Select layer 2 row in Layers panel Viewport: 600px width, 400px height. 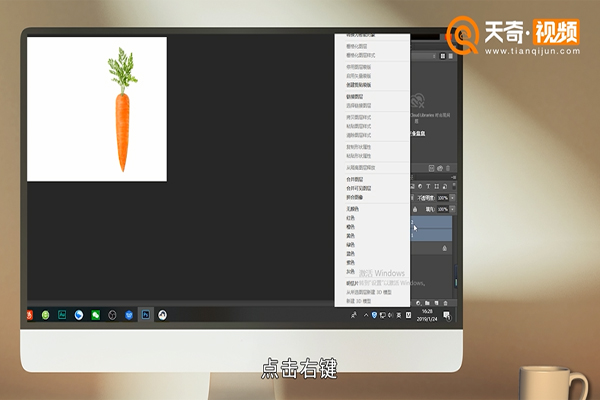tap(431, 223)
